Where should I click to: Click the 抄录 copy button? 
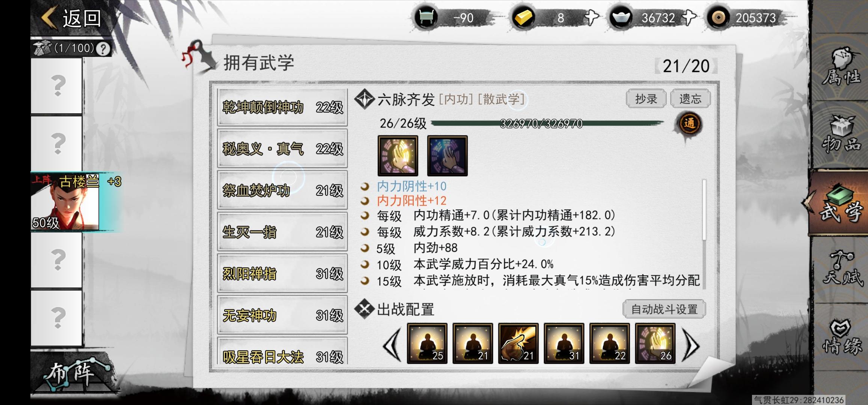click(646, 99)
